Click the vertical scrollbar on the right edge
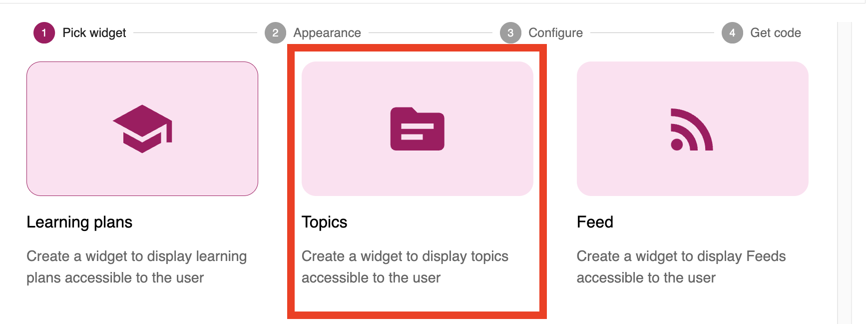868x324 pixels. click(844, 170)
